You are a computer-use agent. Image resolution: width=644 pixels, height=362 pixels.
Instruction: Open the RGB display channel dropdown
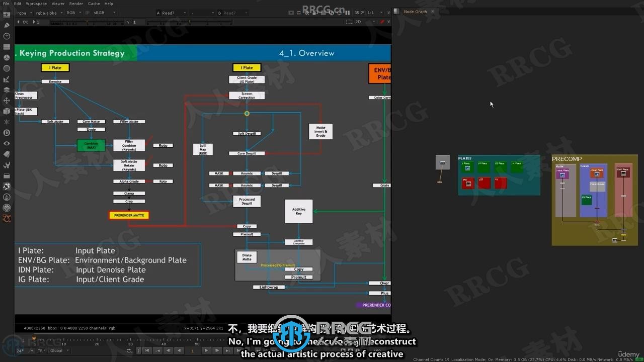[73, 13]
